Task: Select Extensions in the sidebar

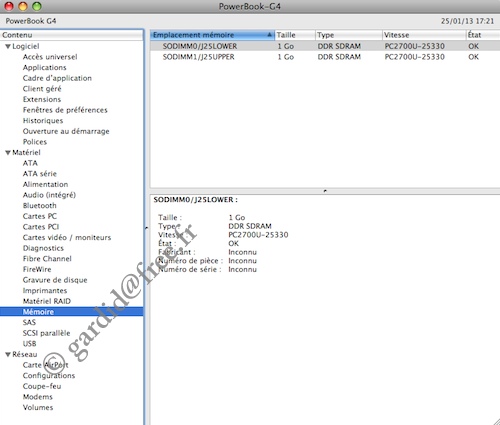Action: [x=42, y=99]
